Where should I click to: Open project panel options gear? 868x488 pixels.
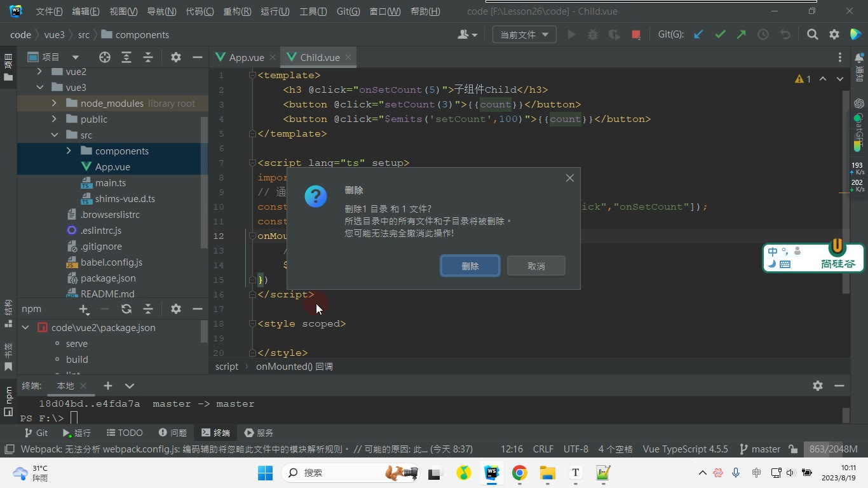176,57
